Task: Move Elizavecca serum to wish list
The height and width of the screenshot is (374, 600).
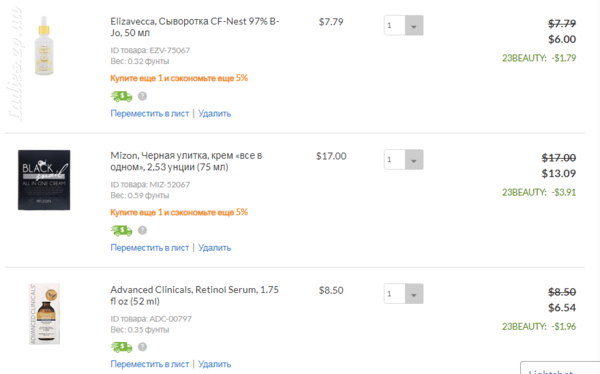Action: tap(150, 114)
